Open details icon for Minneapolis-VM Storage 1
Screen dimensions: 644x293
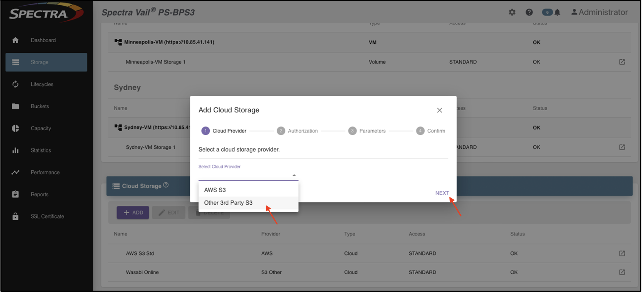pos(622,62)
